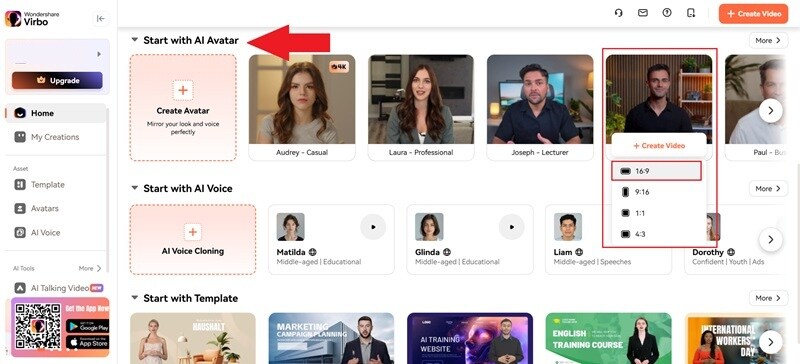
Task: Click the top-right Create Video button
Action: tap(754, 14)
